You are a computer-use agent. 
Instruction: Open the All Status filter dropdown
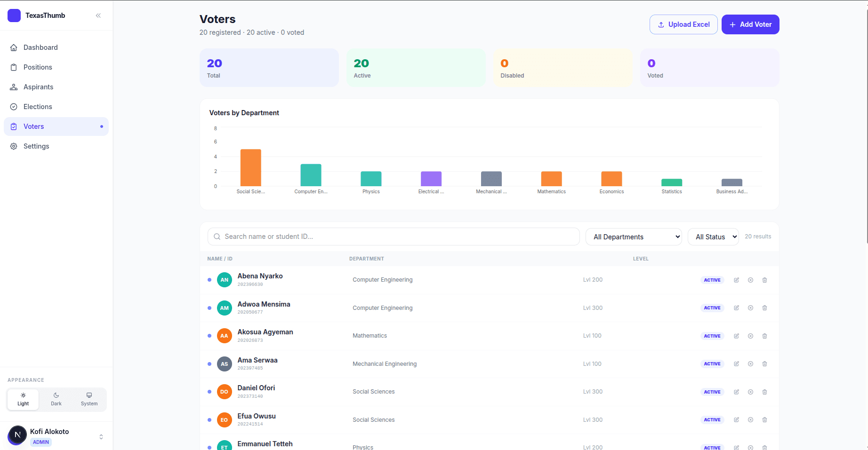coord(713,237)
